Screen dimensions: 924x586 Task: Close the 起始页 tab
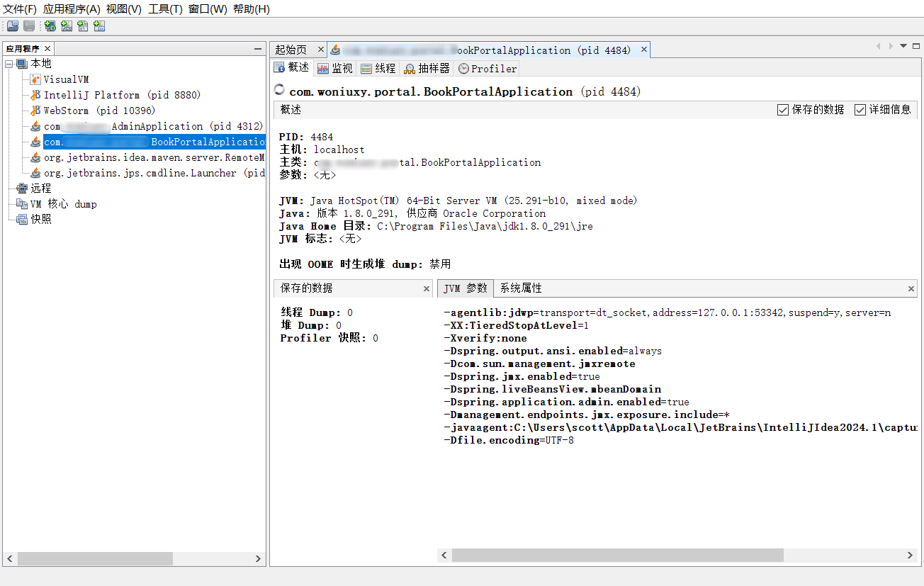tap(320, 50)
